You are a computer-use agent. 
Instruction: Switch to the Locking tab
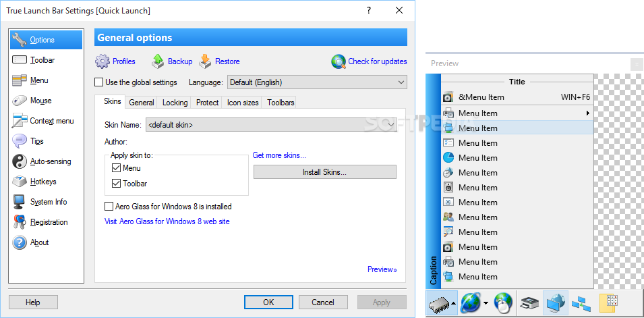click(x=175, y=103)
